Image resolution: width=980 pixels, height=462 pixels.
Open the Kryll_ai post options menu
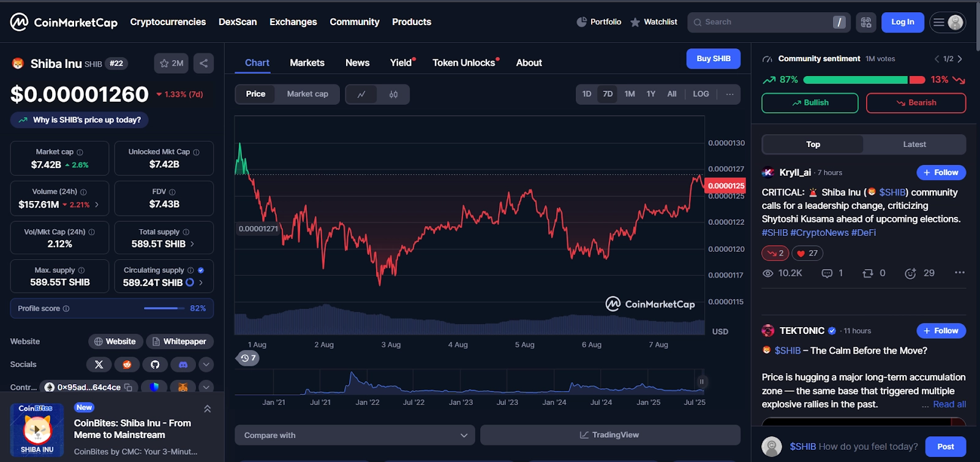[x=960, y=273]
